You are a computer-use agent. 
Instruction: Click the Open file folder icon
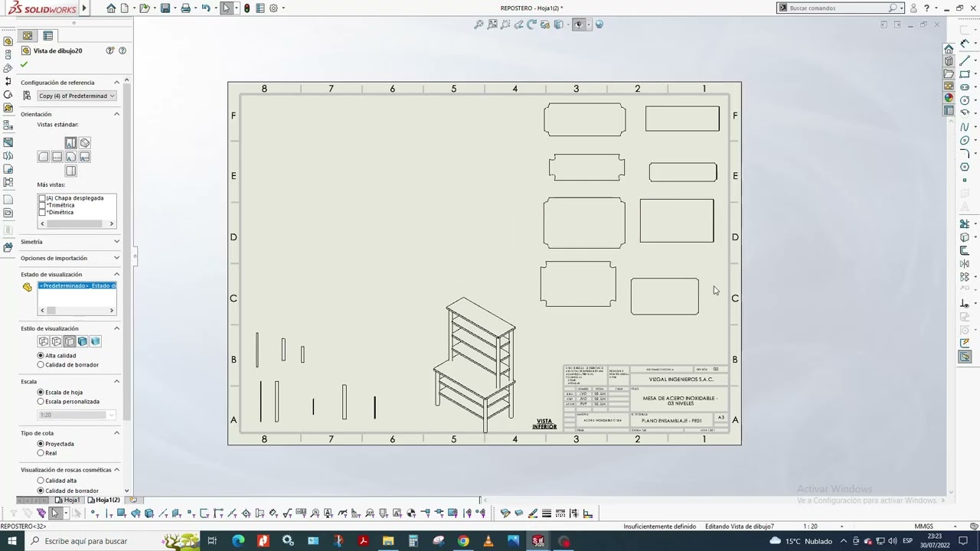(x=144, y=8)
